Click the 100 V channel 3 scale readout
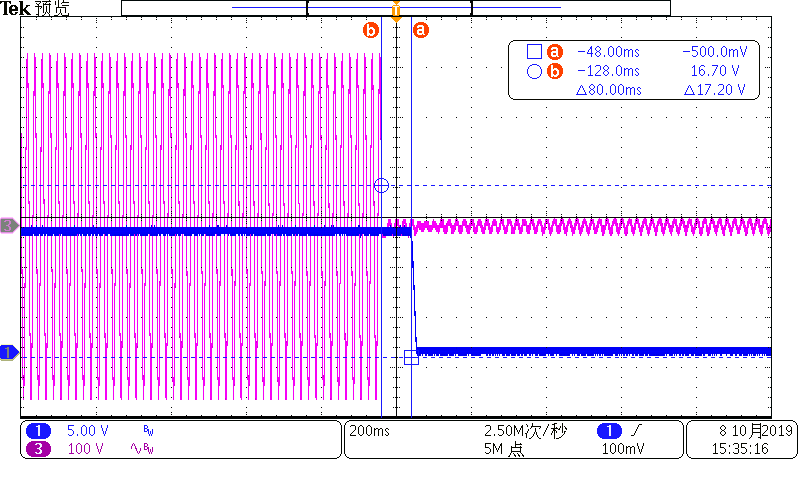This screenshot has height=480, width=800. point(85,448)
